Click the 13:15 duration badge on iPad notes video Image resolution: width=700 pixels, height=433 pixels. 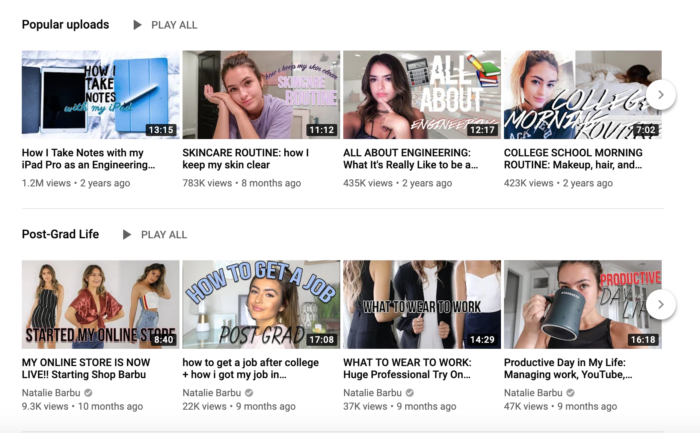point(160,130)
